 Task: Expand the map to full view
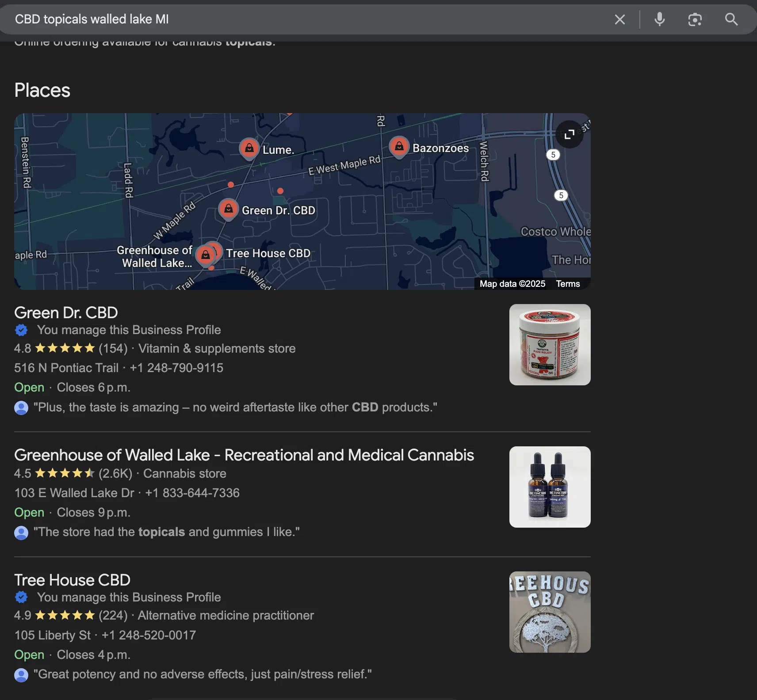pos(570,134)
